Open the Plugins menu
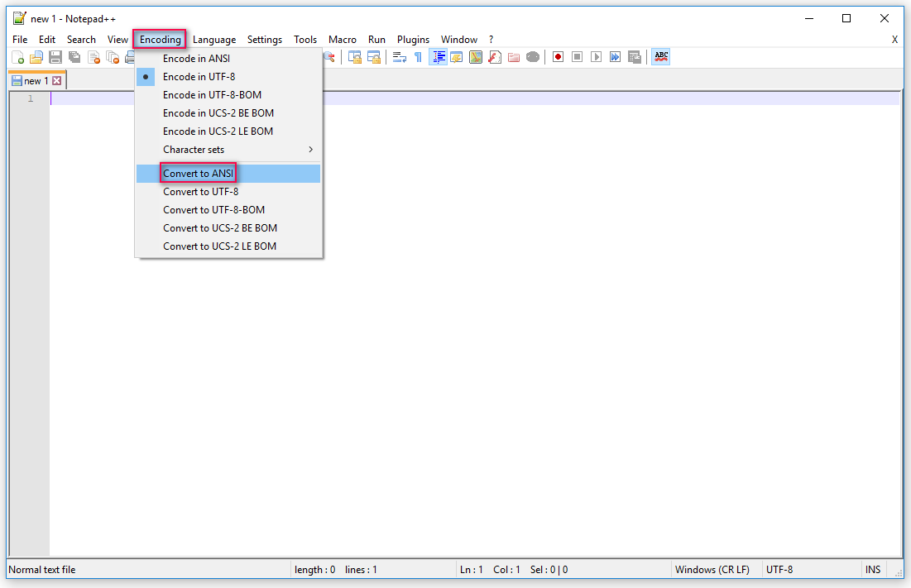Viewport: 911px width, 588px height. (413, 40)
